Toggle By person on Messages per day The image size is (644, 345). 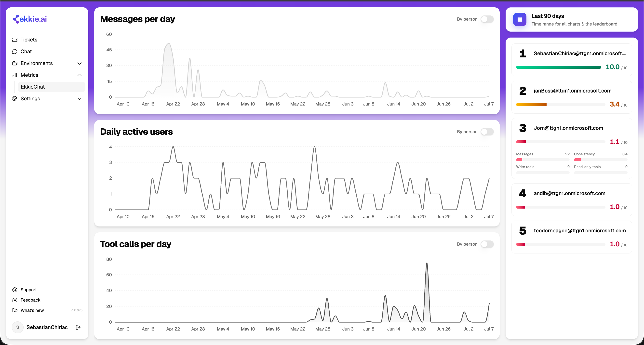(x=487, y=19)
